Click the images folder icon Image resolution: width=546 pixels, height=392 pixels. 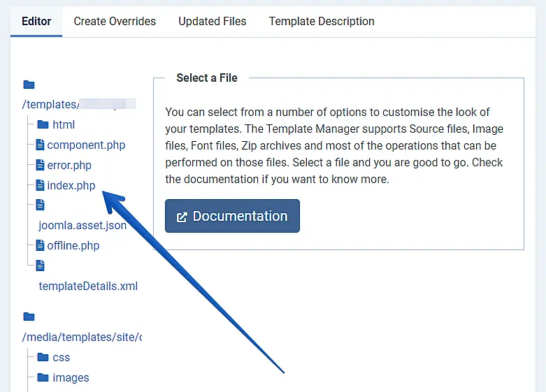43,378
